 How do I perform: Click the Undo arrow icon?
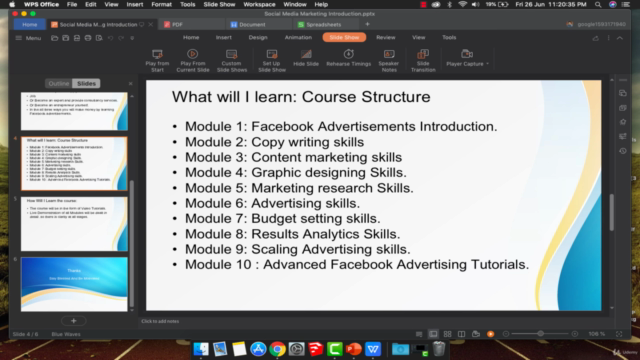point(110,38)
